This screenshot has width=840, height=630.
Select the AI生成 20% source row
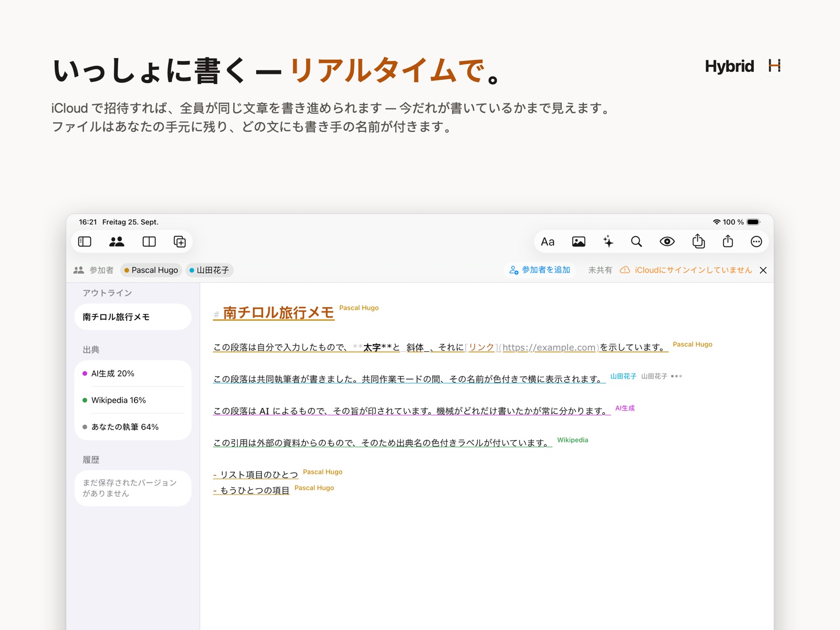click(133, 374)
